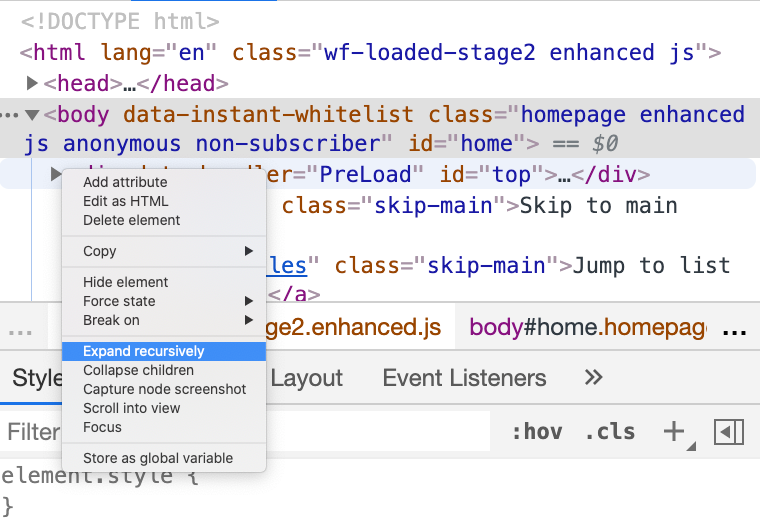Select the html.enhanced.js breadcrumb item
Viewport: 760px width, 526px height.
tap(353, 327)
